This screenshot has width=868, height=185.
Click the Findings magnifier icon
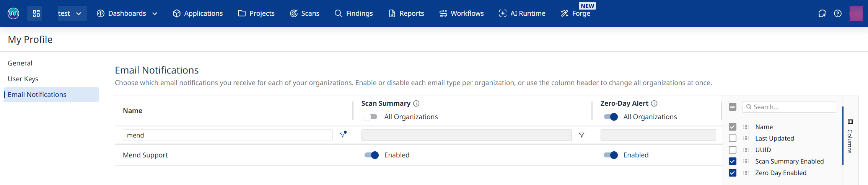(339, 13)
